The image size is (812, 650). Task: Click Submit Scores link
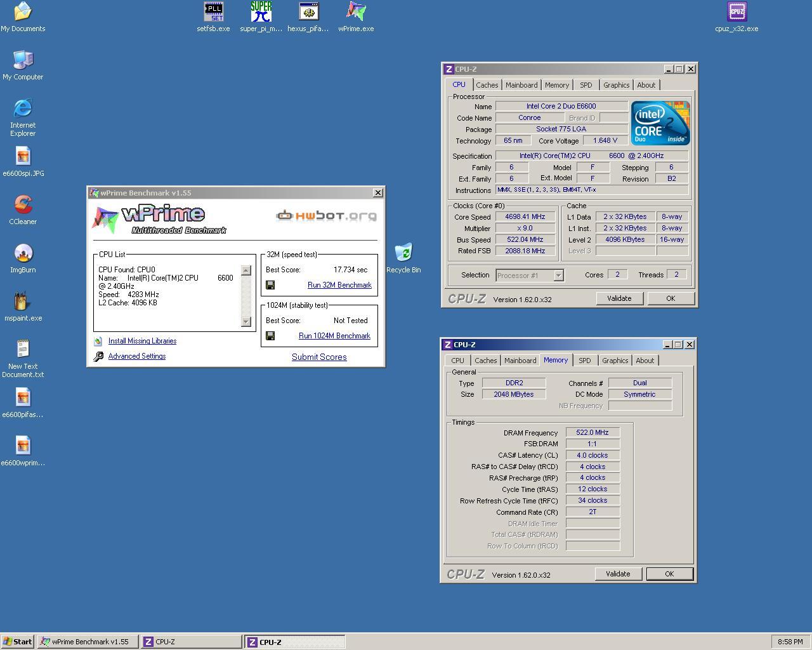319,357
